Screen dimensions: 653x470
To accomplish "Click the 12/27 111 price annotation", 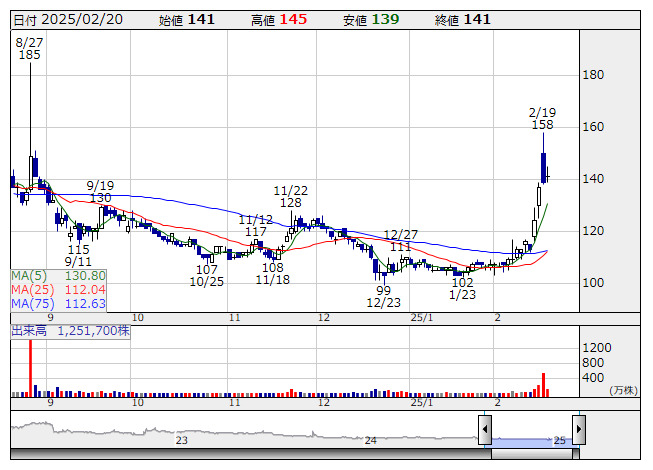I will coord(401,241).
